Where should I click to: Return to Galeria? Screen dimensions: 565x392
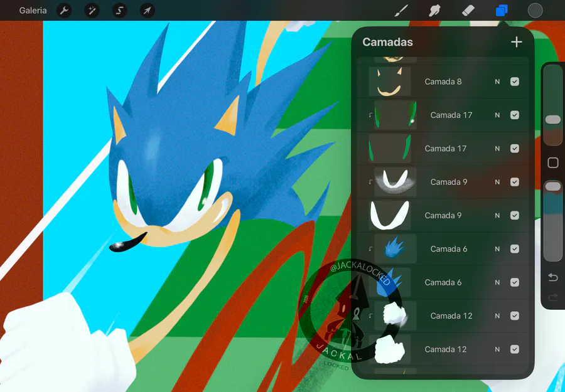33,11
